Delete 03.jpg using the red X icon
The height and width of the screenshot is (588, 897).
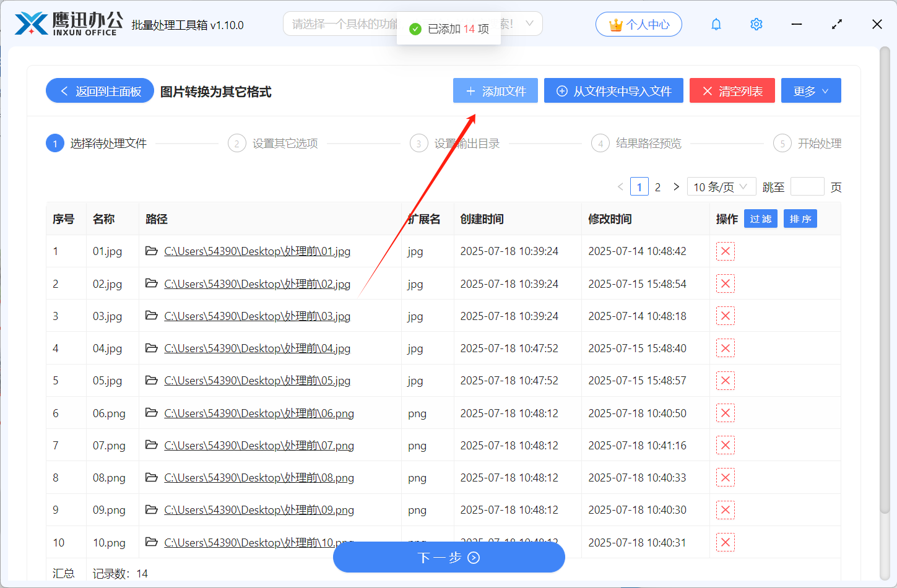[726, 316]
